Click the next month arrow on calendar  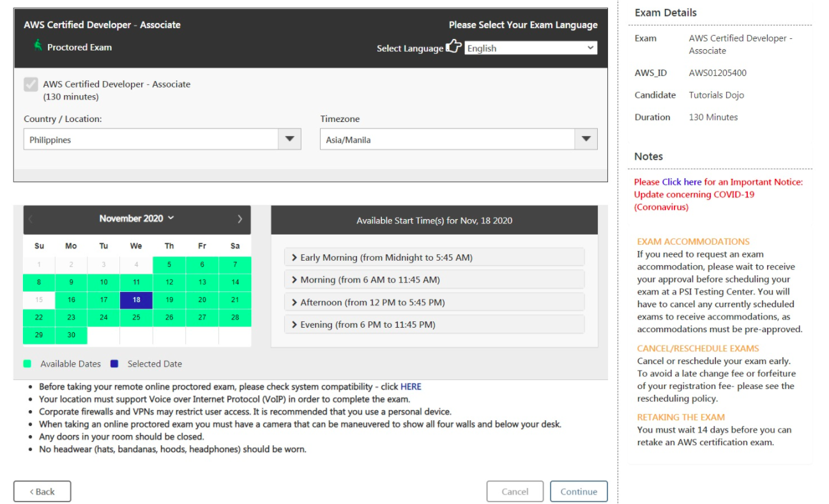240,219
